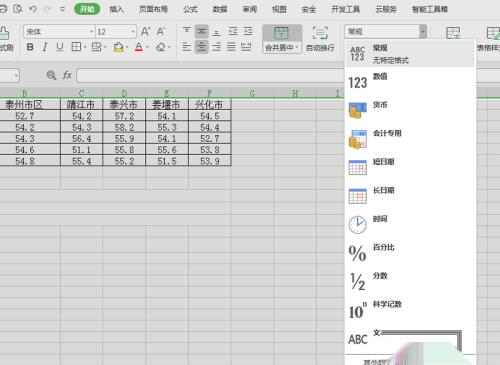Viewport: 500px width, 365px height.
Task: Open the View tab
Action: (279, 9)
